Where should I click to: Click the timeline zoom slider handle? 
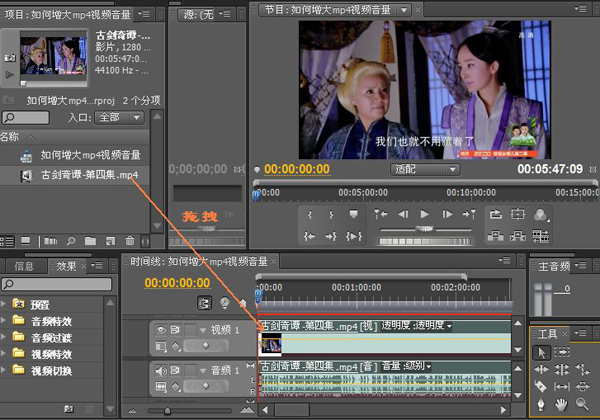click(x=167, y=411)
